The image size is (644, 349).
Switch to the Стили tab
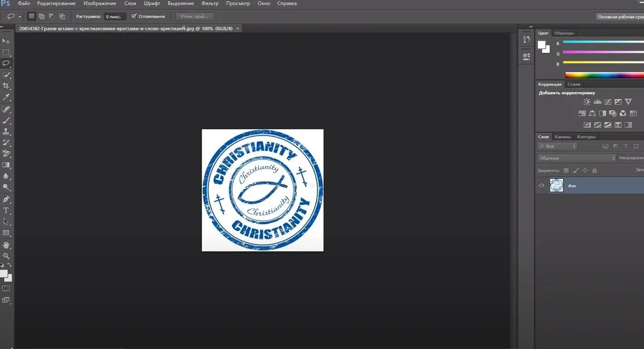[x=574, y=84]
